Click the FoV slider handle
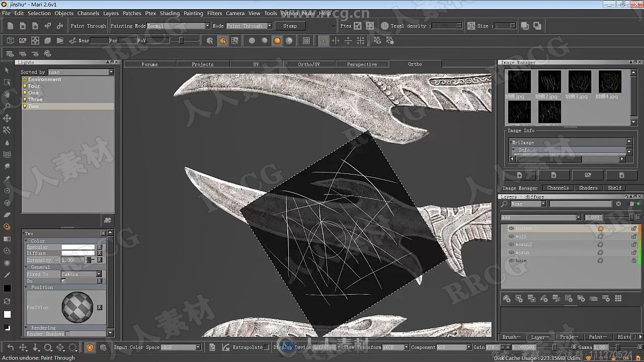The image size is (644, 362). pos(181,41)
